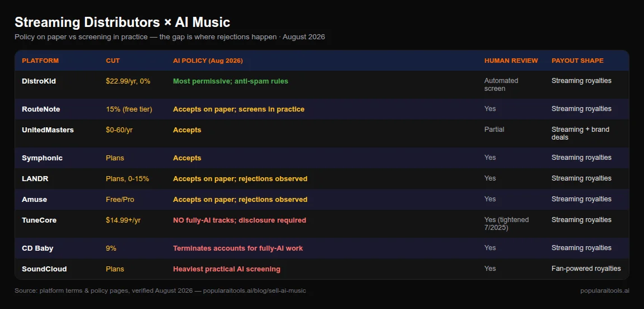Click the 9% cut cell

point(111,248)
